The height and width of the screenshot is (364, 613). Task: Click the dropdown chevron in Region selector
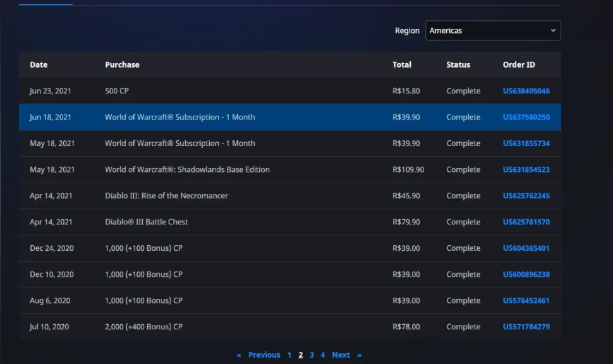553,30
